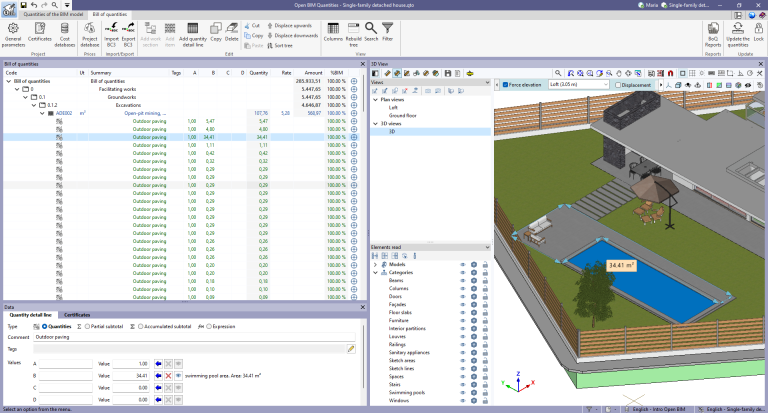Click Cut in the Edit group
The height and width of the screenshot is (413, 768).
point(252,25)
